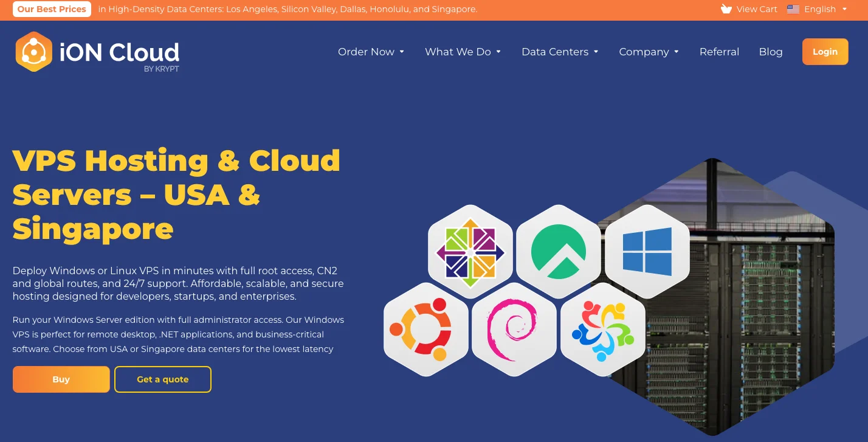Click the Debian swirl logo hexagon

[514, 329]
